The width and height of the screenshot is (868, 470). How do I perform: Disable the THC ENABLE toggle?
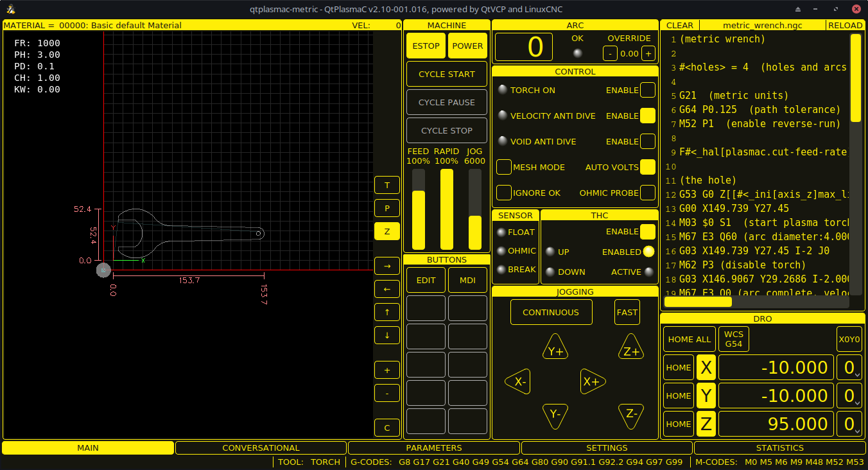648,231
